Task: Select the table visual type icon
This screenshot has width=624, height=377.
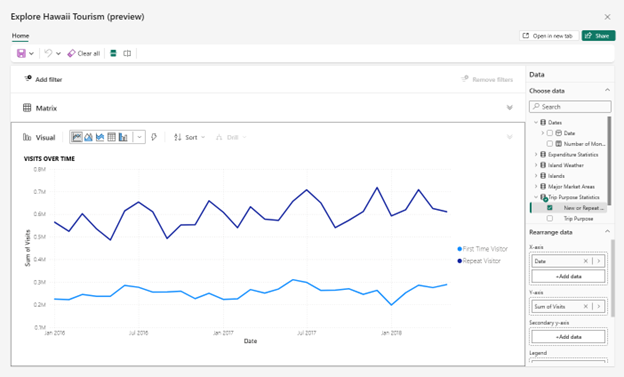Action: (111, 137)
